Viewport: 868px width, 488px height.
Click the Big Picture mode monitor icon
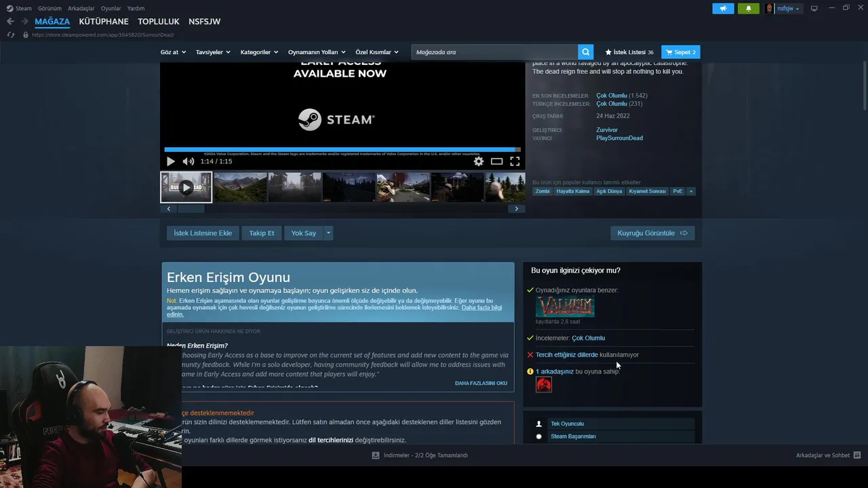814,8
